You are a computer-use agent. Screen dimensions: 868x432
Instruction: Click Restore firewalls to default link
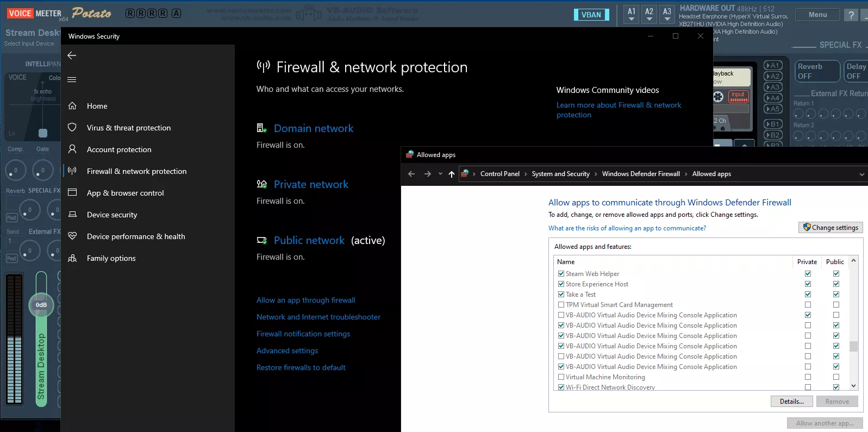[301, 367]
